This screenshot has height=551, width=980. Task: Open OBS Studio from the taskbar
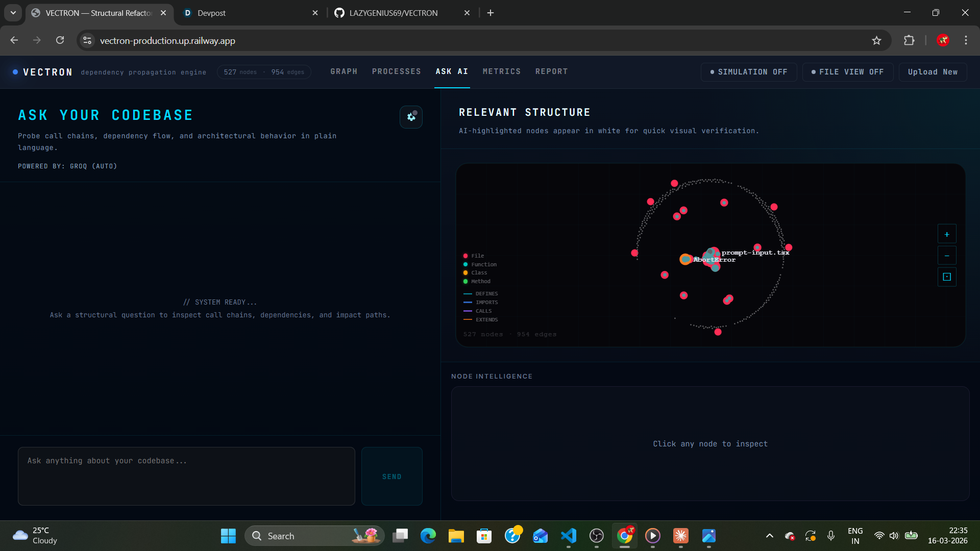tap(597, 536)
